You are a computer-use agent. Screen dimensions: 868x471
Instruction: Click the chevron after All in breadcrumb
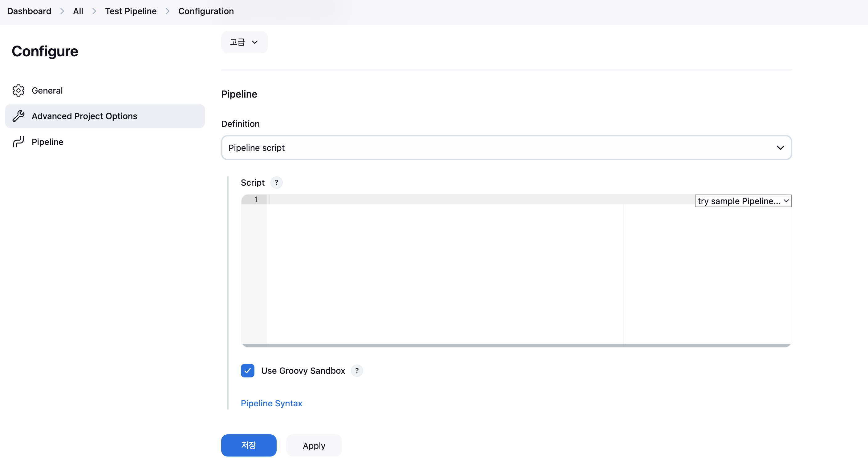[94, 11]
